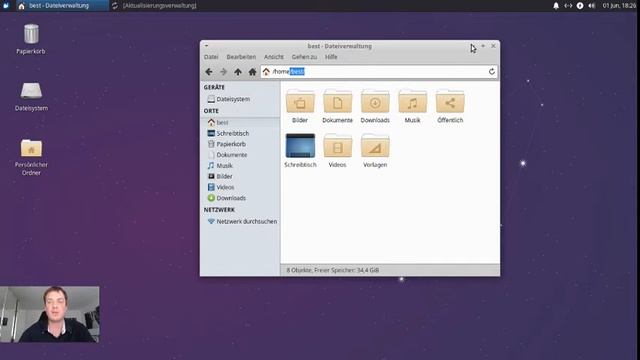Image resolution: width=640 pixels, height=360 pixels.
Task: Open the Hilfe menu
Action: tap(331, 57)
